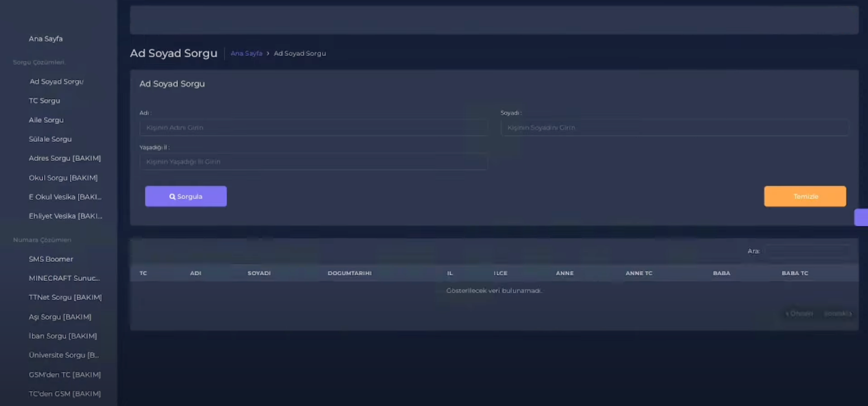Screen dimensions: 868x406
Task: Click Ana Sayfa breadcrumb link
Action: click(246, 54)
